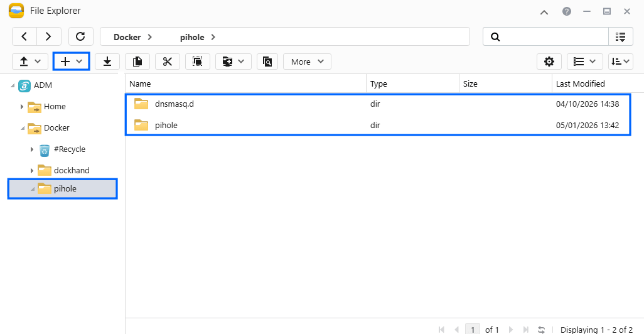The image size is (644, 334).
Task: Select Docker folder in sidebar tree
Action: tap(56, 128)
